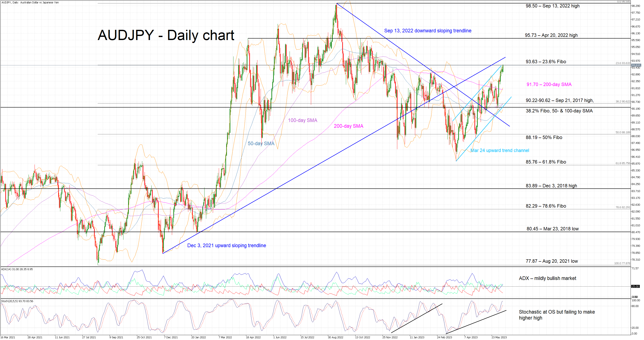
Task: Click the 82.29 78.6% Fibo label
Action: 545,206
